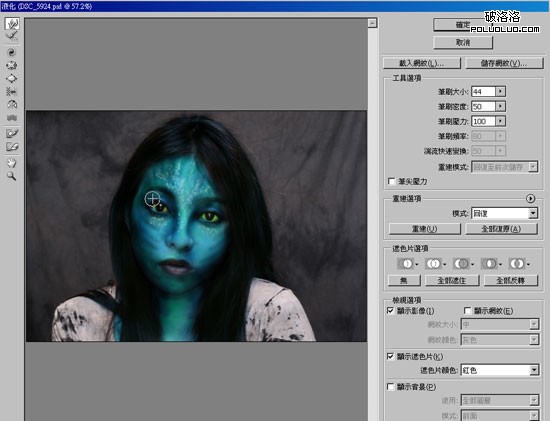Open the 筆刷密度 brush density arrow

tap(501, 106)
